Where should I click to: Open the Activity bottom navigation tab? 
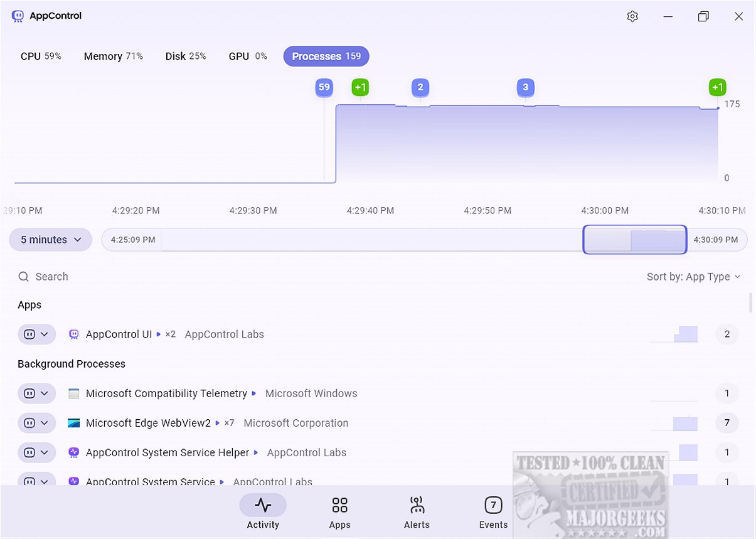click(x=263, y=511)
